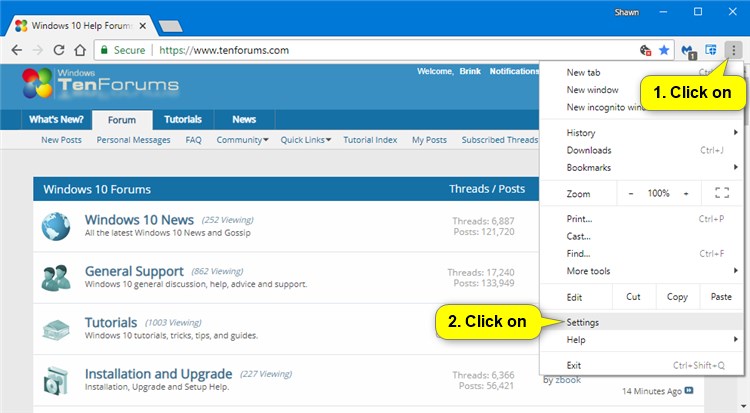Click go-to-last-post icon near 14 Minutes Ago

(689, 391)
